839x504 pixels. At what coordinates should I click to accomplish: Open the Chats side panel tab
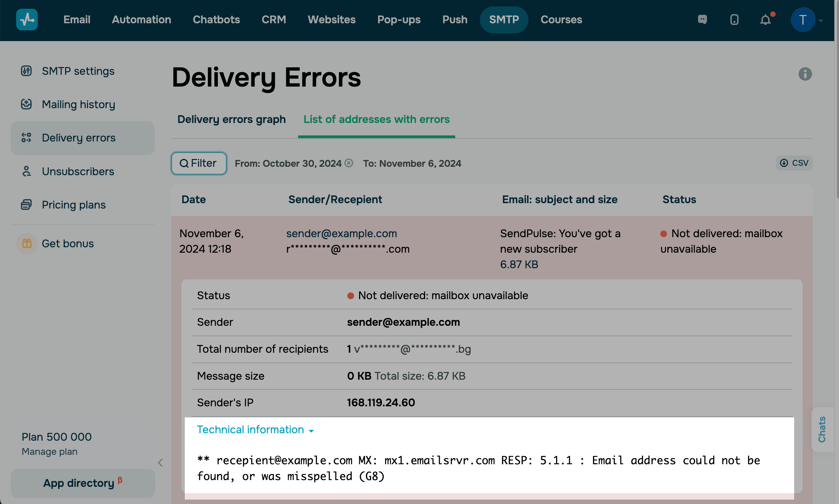[x=822, y=430]
